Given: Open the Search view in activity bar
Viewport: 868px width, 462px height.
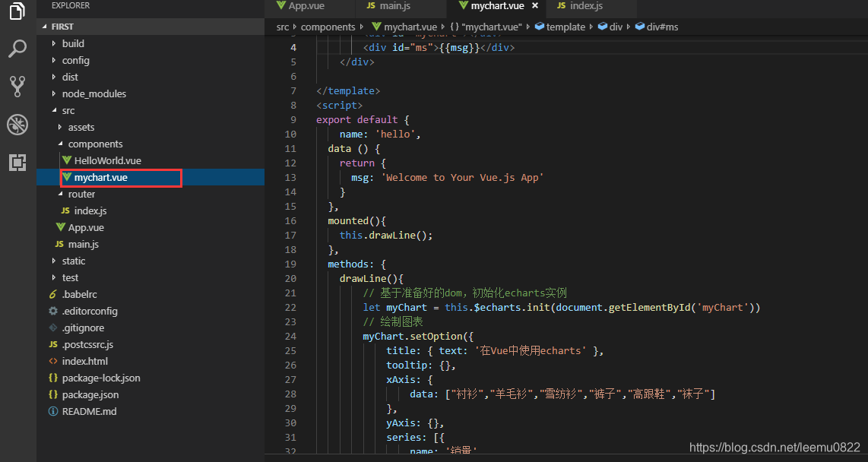Looking at the screenshot, I should click(x=17, y=49).
